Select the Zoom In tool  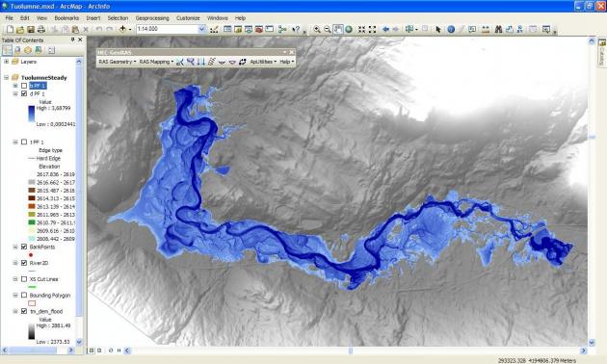(317, 30)
